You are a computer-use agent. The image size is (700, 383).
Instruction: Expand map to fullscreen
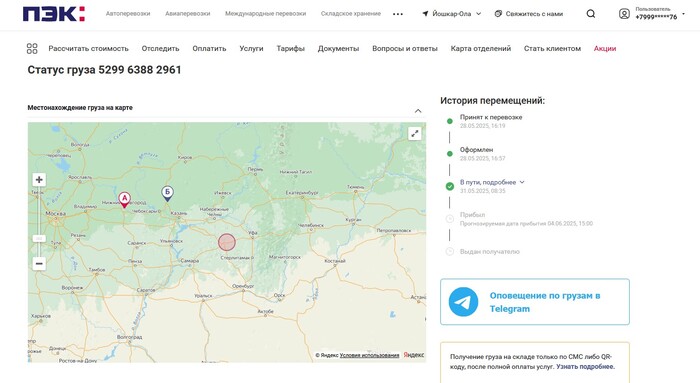coord(415,133)
